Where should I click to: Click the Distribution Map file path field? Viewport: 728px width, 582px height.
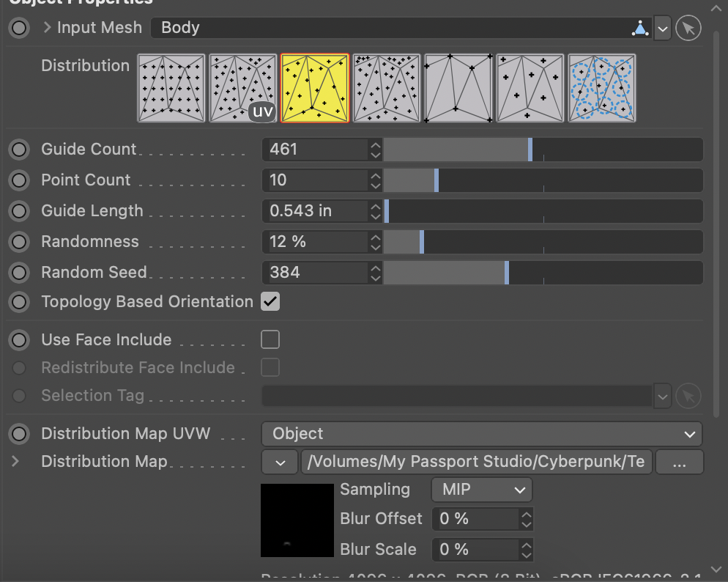pos(476,463)
